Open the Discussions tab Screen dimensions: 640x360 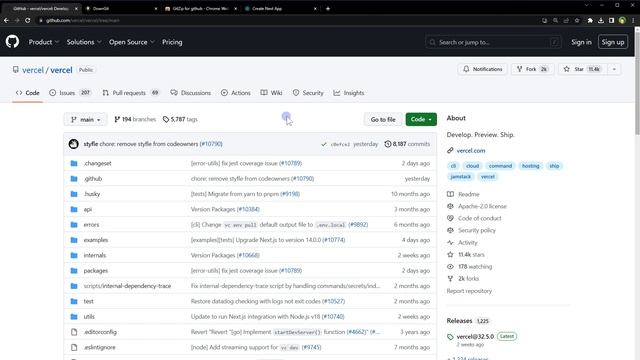coord(191,93)
